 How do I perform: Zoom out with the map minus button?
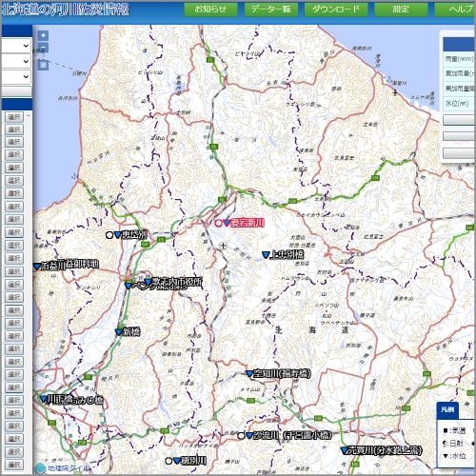44,49
